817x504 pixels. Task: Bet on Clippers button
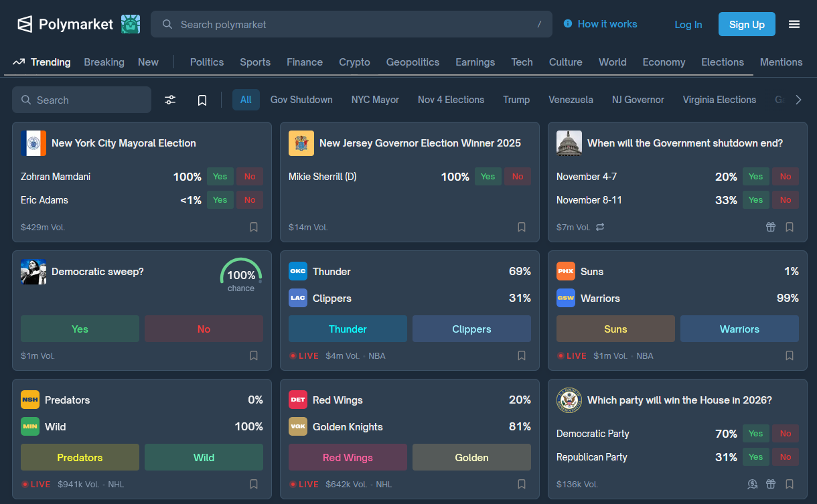(x=471, y=329)
